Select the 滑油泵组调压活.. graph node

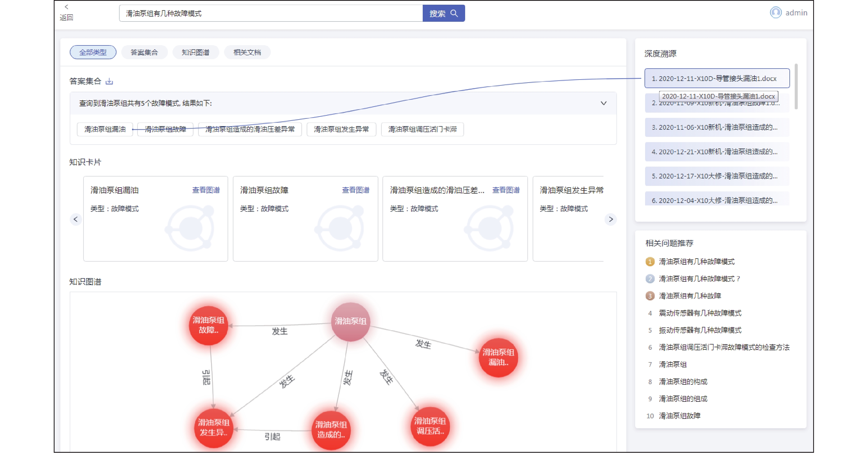pos(430,426)
